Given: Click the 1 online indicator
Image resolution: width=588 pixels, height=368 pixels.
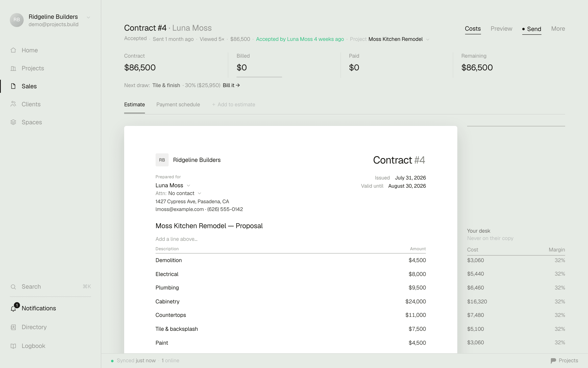Looking at the screenshot, I should coord(170,360).
